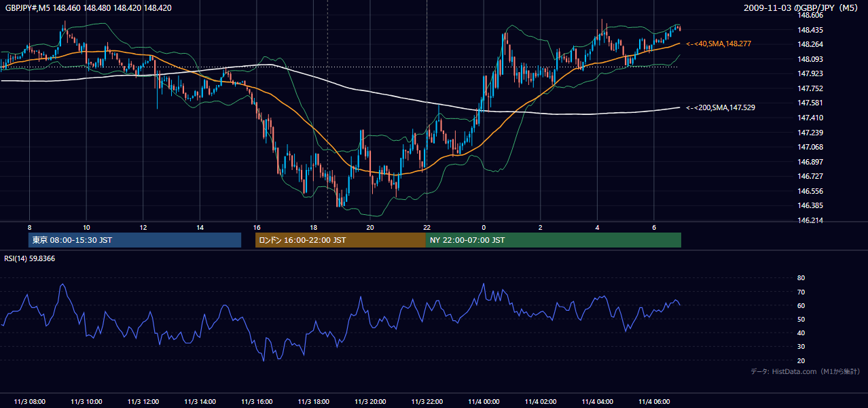Click price axis value 147.410
Screen dimensions: 868x408
(810, 118)
